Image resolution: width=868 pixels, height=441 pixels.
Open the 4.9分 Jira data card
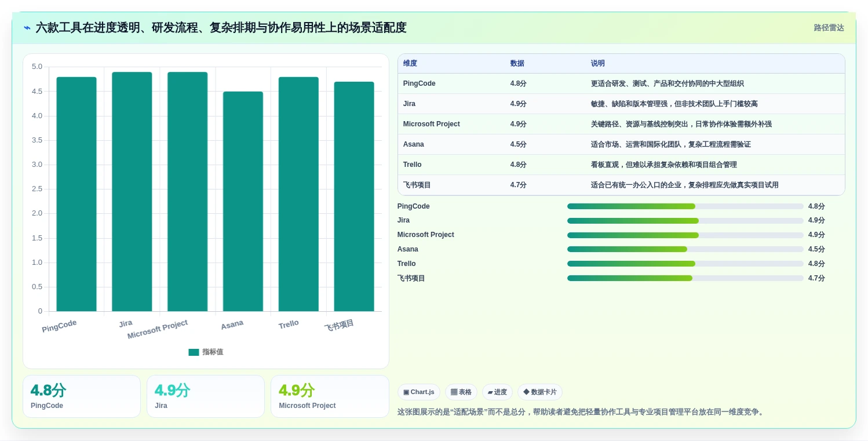tap(206, 396)
